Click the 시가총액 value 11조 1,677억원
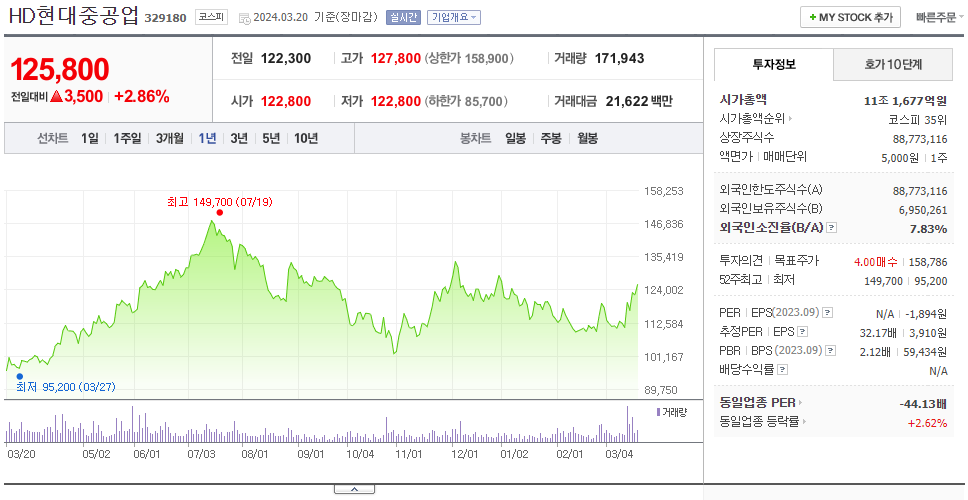 (x=906, y=101)
